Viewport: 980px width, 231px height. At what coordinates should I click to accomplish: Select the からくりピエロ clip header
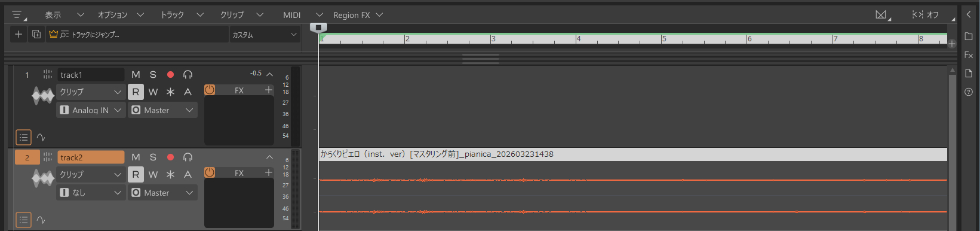point(633,154)
